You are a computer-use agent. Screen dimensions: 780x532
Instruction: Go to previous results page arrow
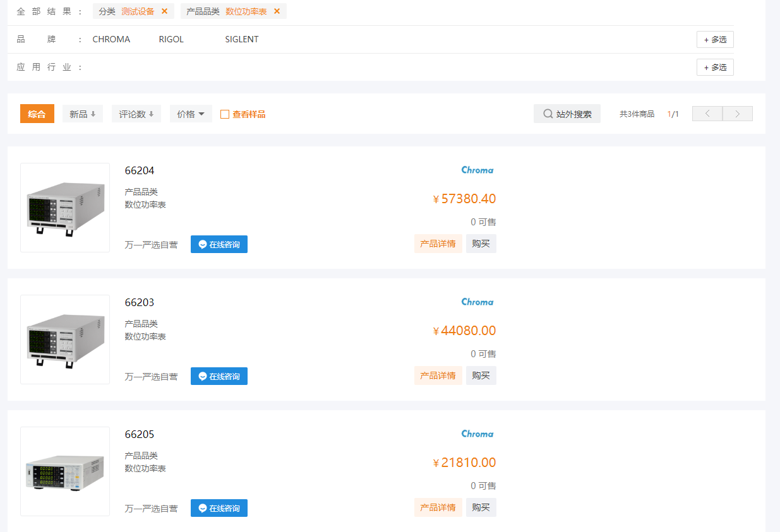(x=707, y=114)
